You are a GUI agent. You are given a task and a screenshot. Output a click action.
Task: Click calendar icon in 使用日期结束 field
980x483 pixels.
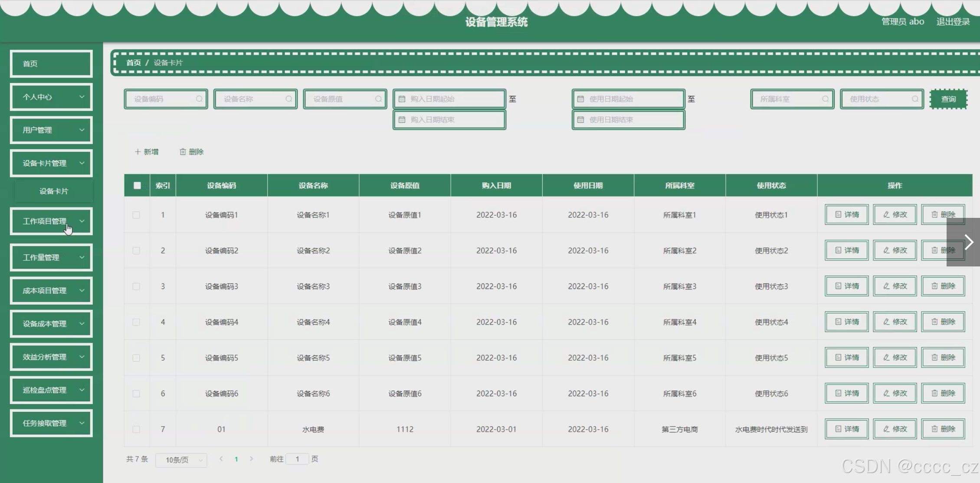click(x=580, y=120)
